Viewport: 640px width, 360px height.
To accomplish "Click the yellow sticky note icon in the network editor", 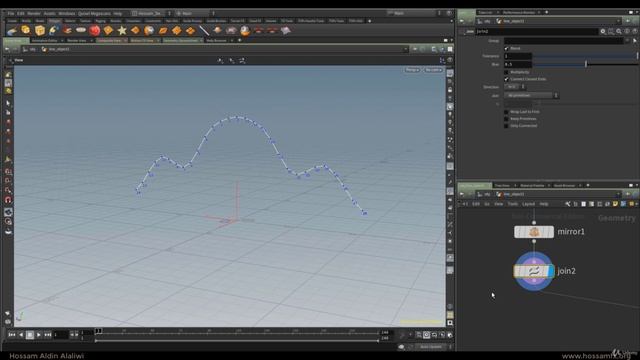I will [615, 204].
